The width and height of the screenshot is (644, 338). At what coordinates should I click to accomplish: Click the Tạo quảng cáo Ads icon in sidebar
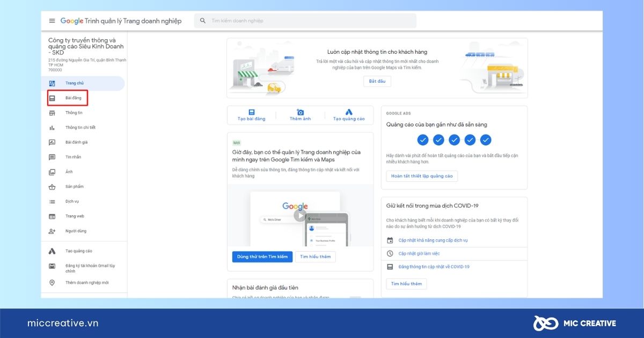pyautogui.click(x=52, y=251)
